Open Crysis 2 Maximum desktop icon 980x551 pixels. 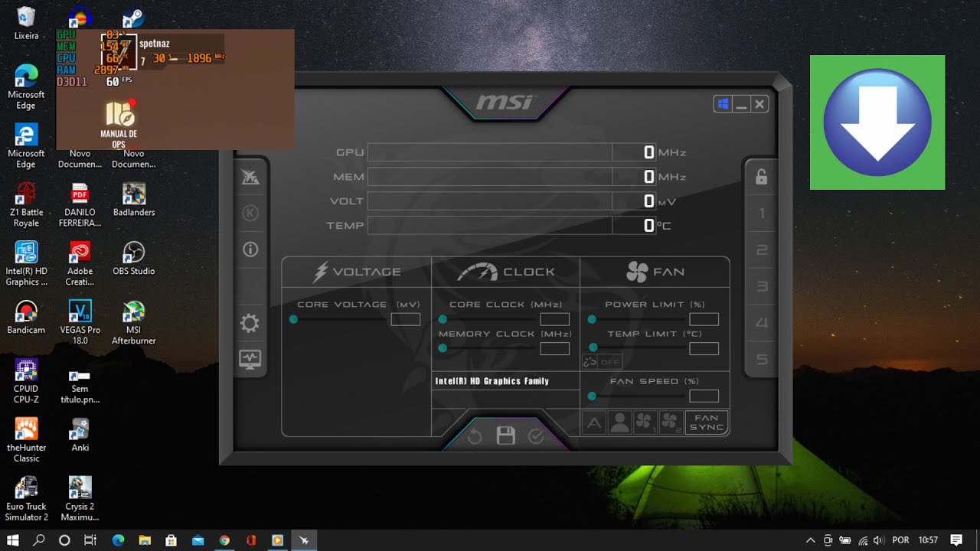point(80,499)
